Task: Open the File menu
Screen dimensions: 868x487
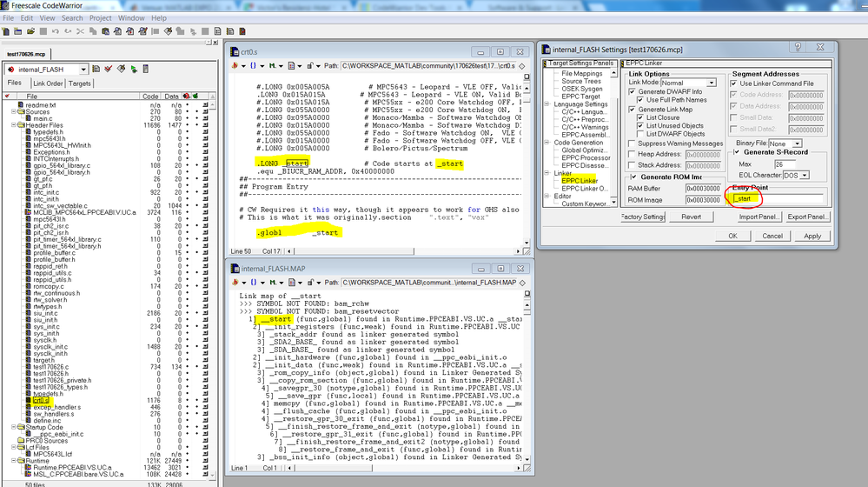Action: (x=9, y=17)
